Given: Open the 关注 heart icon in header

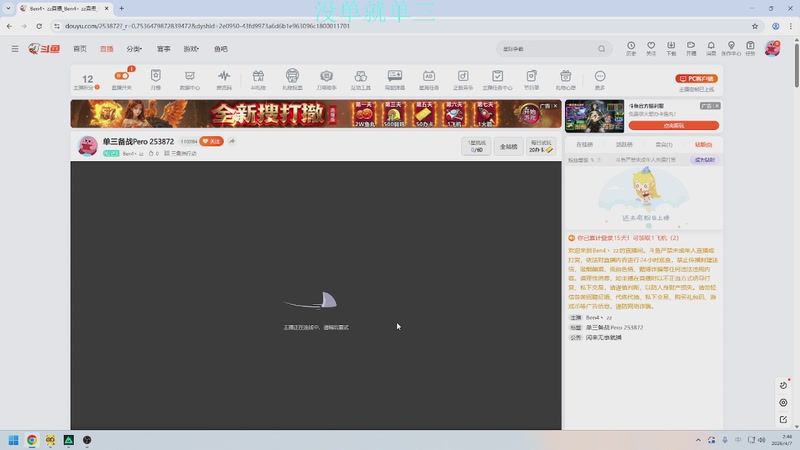Looking at the screenshot, I should click(651, 48).
